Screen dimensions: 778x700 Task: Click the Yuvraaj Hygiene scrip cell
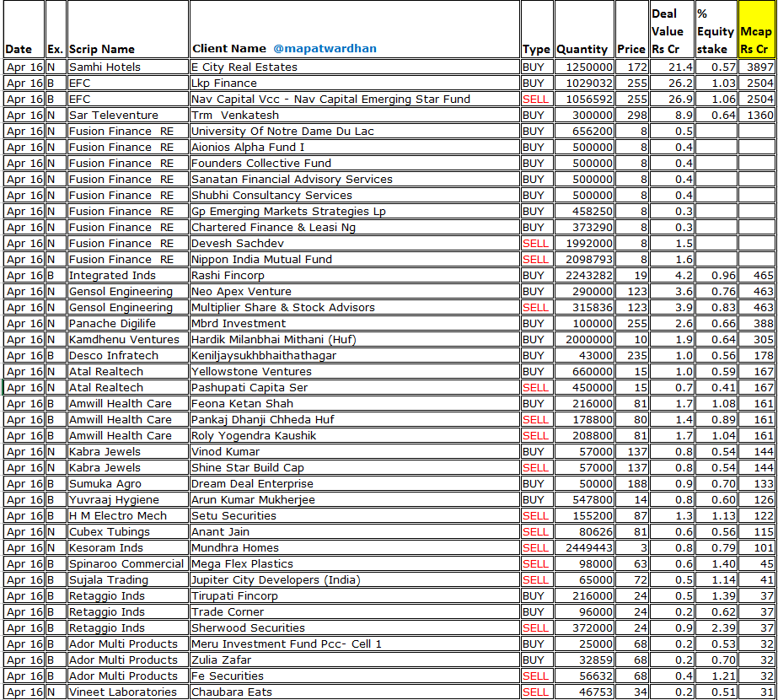point(128,499)
